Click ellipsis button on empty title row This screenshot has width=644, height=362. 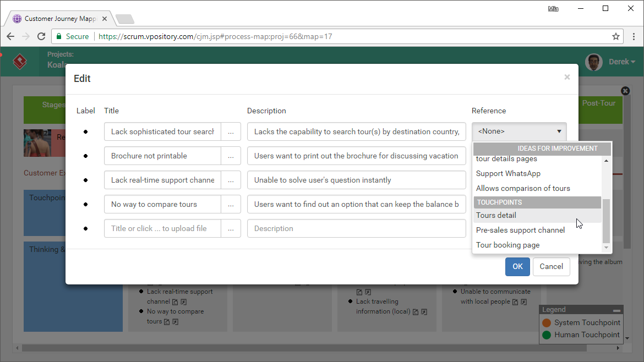pyautogui.click(x=231, y=229)
